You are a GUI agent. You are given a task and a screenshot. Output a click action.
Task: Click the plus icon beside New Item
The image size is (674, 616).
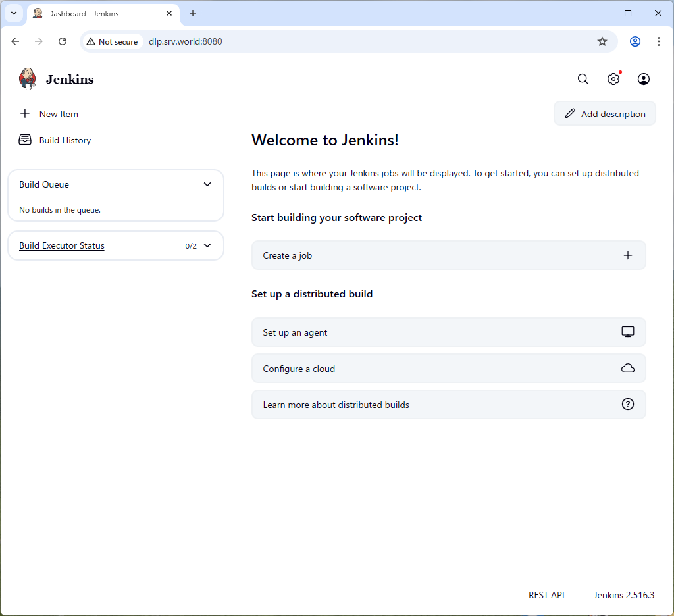pos(25,114)
